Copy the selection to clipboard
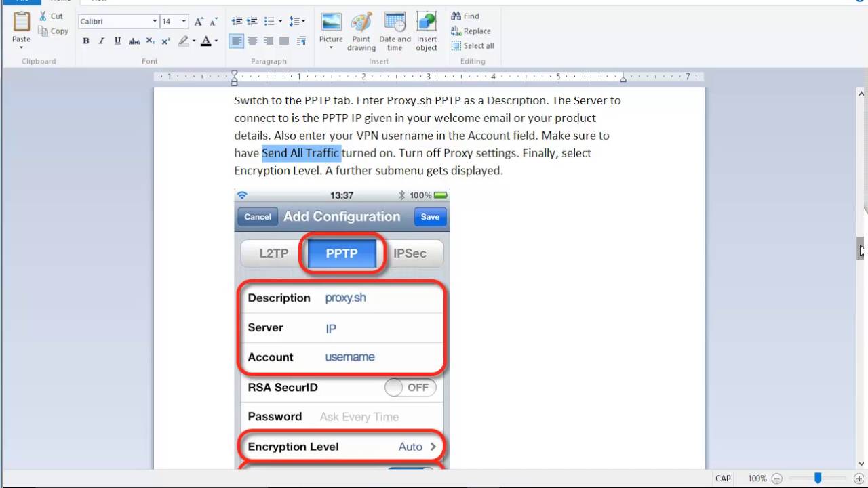Viewport: 868px width, 488px height. tap(53, 31)
